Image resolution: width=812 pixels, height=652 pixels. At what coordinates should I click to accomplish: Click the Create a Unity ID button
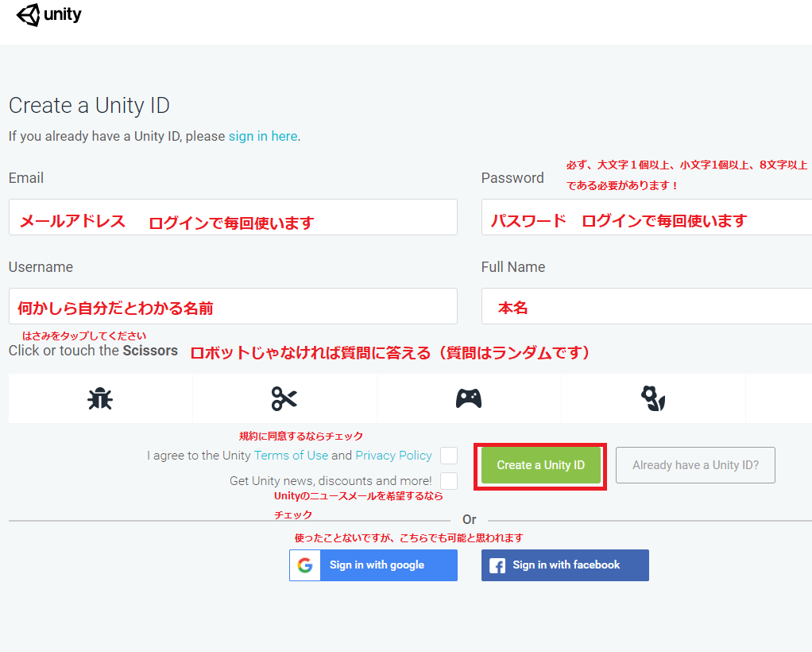tap(540, 465)
